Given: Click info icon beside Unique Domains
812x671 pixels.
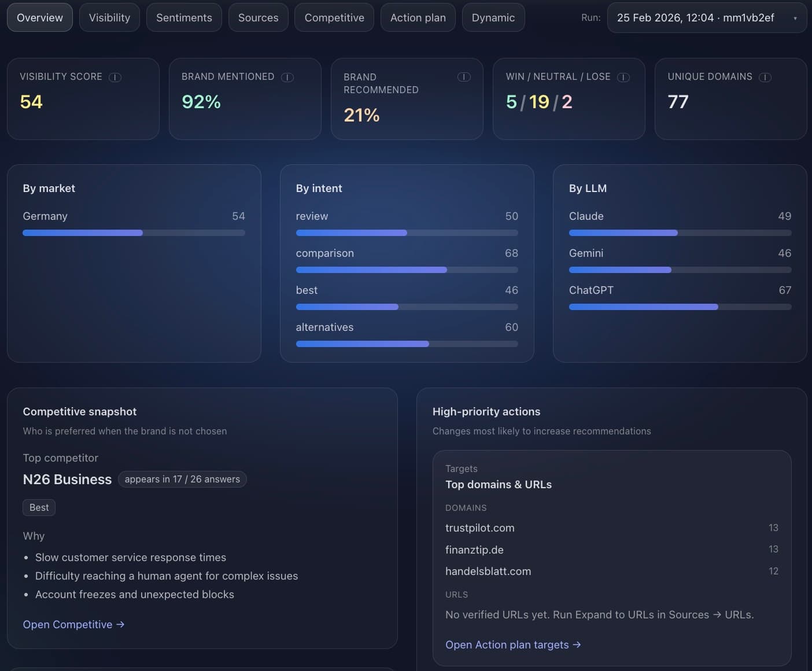Looking at the screenshot, I should coord(765,77).
